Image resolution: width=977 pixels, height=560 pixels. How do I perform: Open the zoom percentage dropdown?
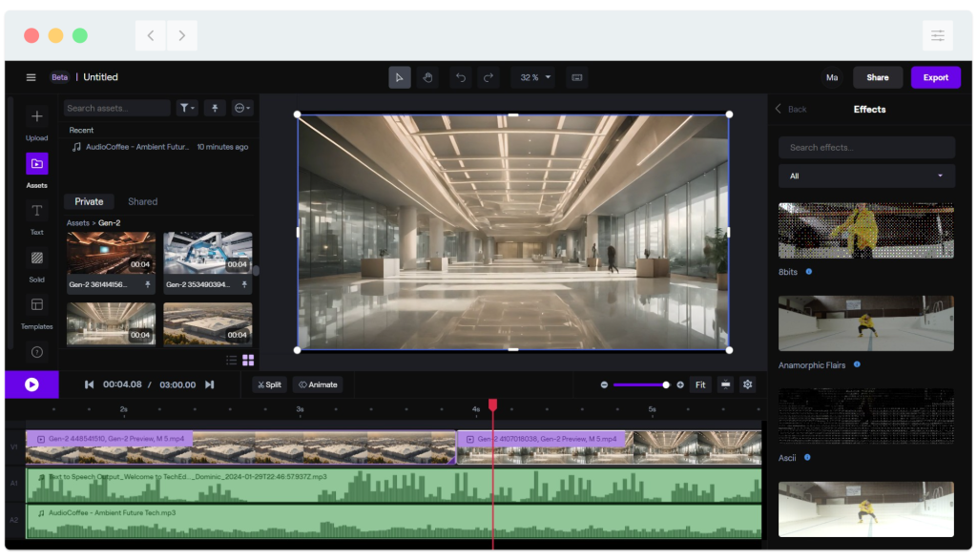[x=532, y=77]
